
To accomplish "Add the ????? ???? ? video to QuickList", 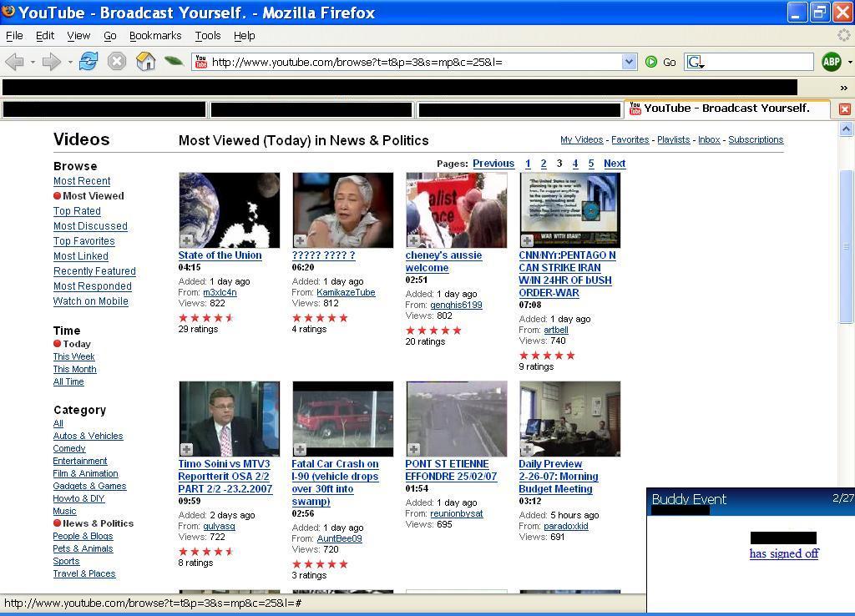I will pyautogui.click(x=300, y=240).
